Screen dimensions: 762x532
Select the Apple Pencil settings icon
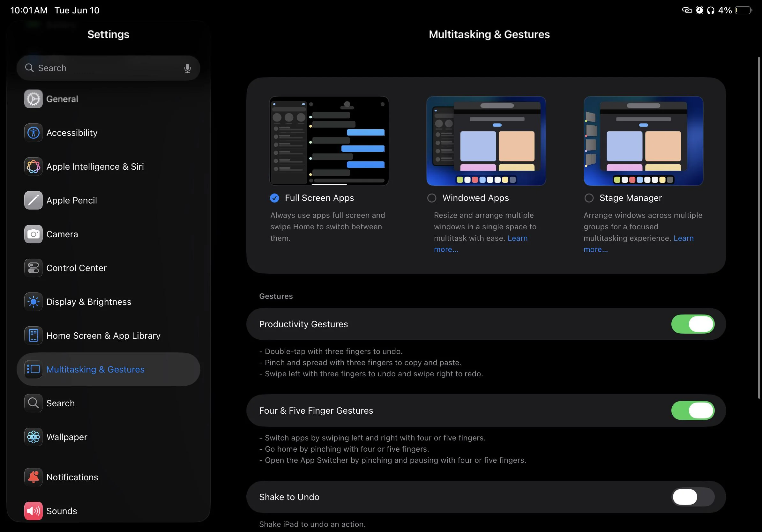tap(33, 200)
